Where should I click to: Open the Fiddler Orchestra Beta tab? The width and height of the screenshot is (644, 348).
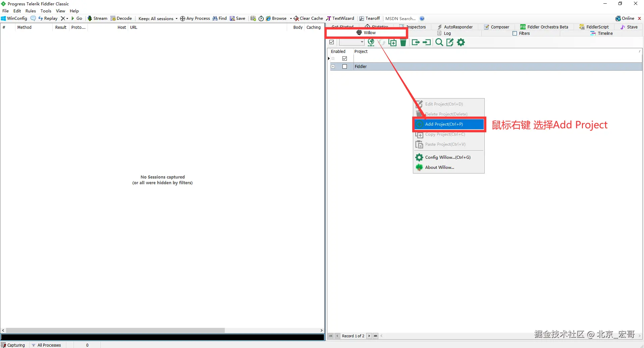(544, 27)
